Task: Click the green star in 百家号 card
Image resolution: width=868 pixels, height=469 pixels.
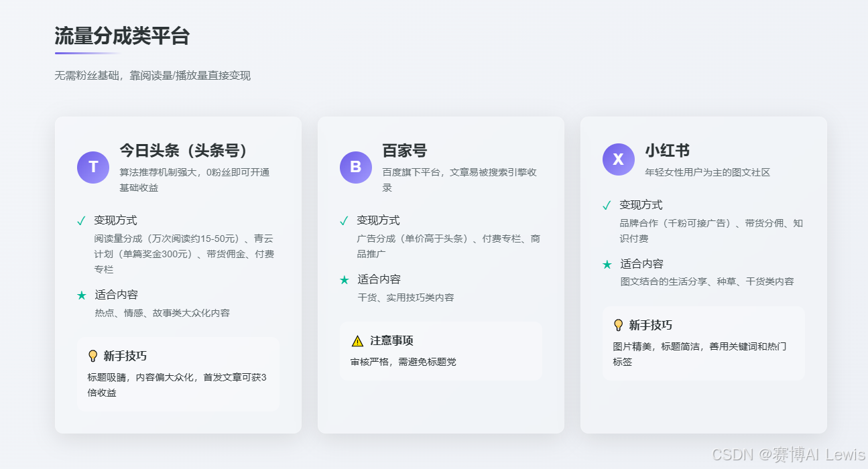Action: [345, 279]
